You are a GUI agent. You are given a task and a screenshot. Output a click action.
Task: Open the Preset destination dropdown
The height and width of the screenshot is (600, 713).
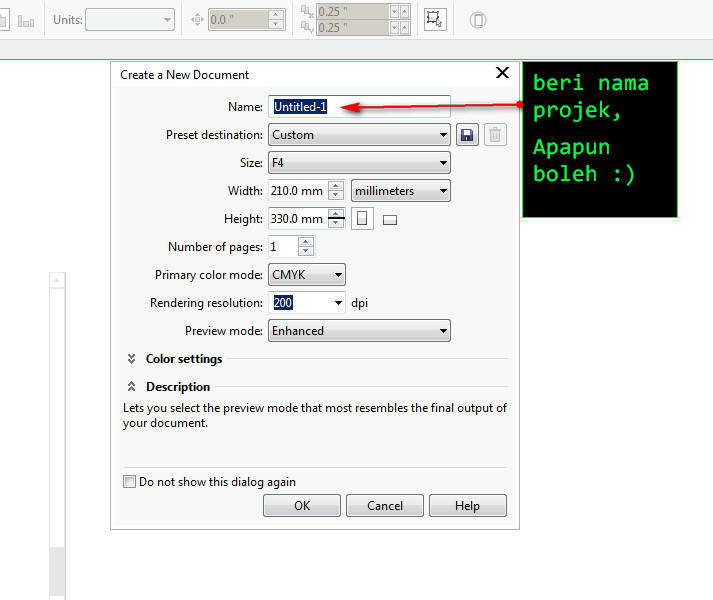[359, 135]
